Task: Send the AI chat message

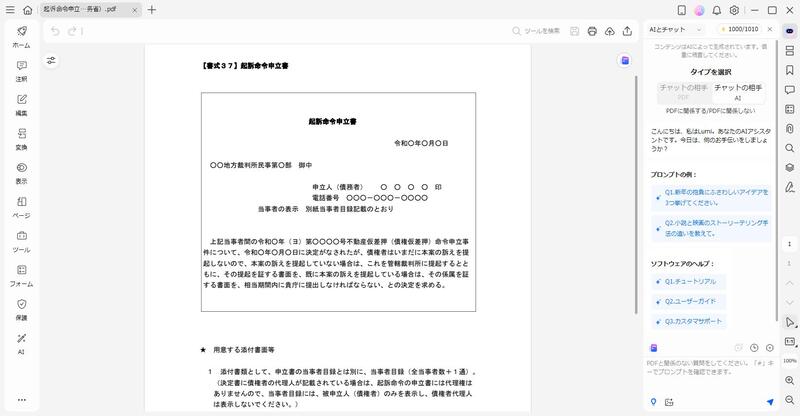Action: (770, 402)
